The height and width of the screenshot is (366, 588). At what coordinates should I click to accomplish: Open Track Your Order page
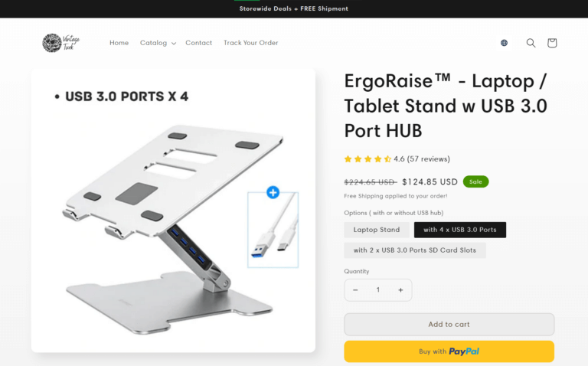pos(251,43)
